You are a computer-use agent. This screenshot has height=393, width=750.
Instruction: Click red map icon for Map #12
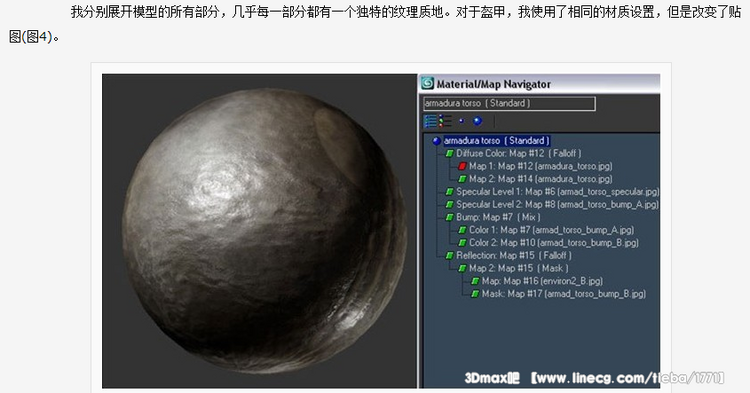pos(462,166)
